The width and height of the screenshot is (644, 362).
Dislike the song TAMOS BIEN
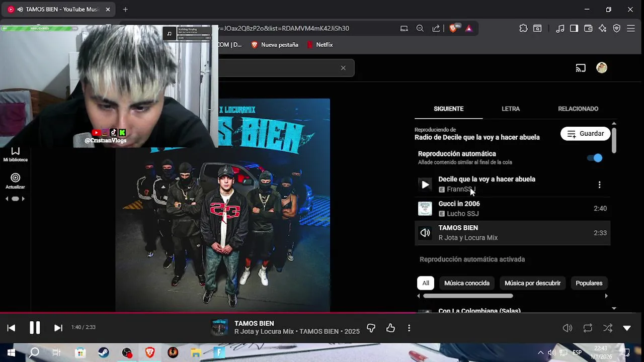coord(371,328)
